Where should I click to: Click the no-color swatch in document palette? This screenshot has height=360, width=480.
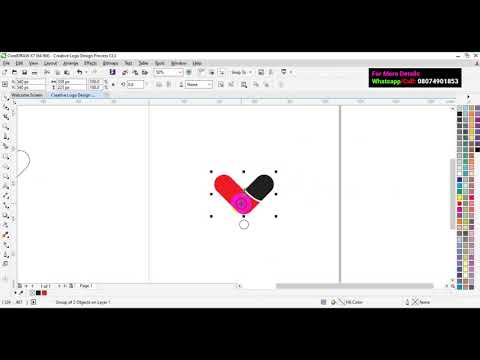click(x=32, y=293)
